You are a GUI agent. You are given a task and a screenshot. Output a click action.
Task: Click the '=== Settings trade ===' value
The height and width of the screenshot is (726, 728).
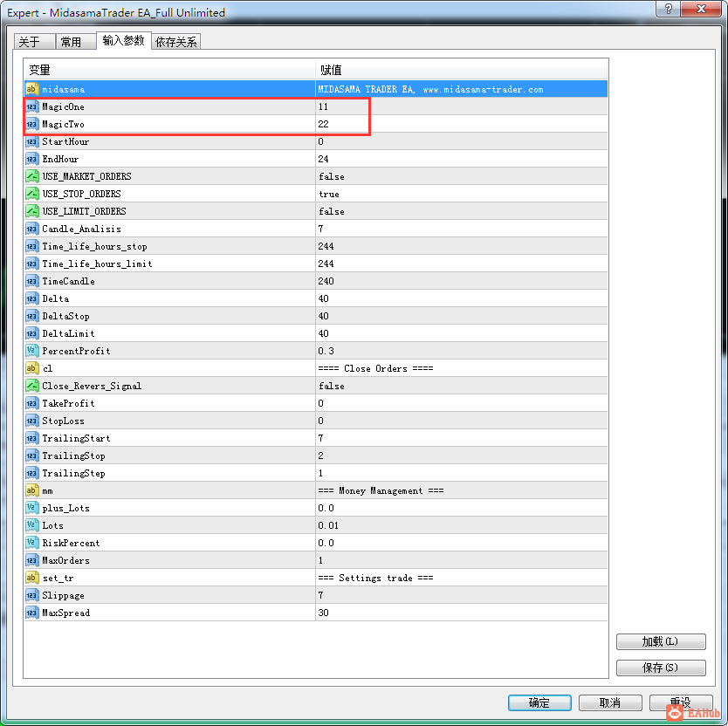click(375, 578)
